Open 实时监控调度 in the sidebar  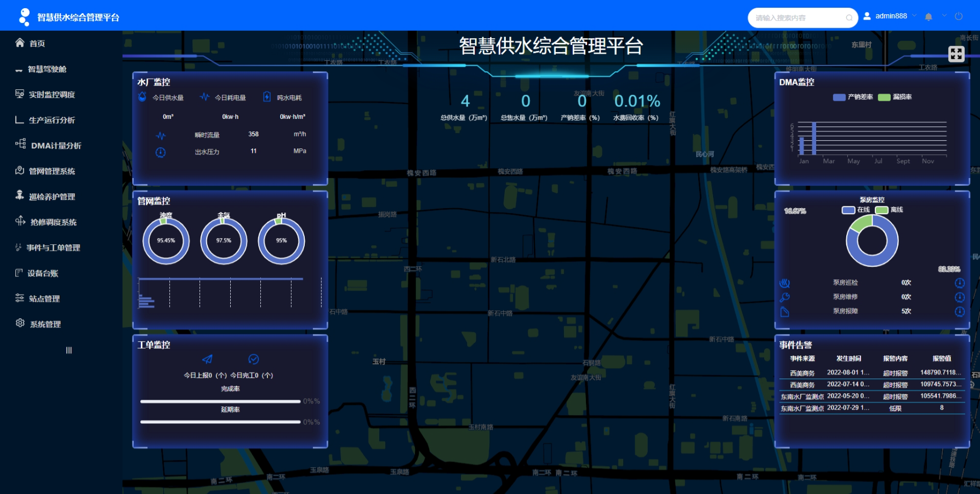pyautogui.click(x=52, y=95)
